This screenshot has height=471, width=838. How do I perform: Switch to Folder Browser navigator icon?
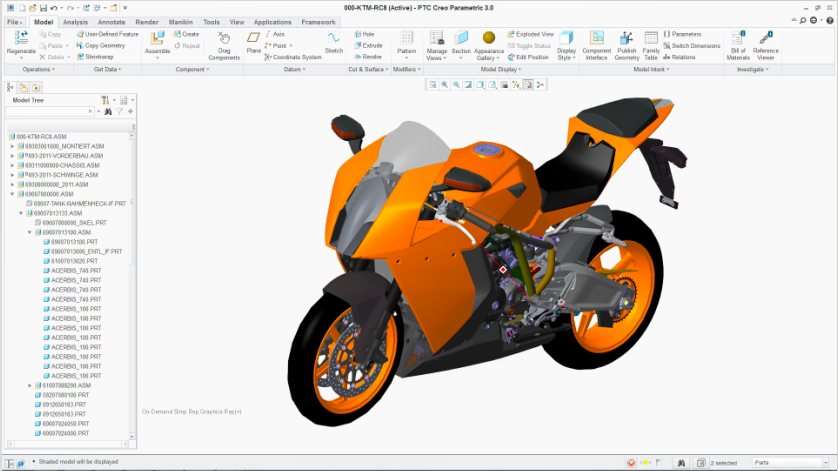[x=23, y=87]
